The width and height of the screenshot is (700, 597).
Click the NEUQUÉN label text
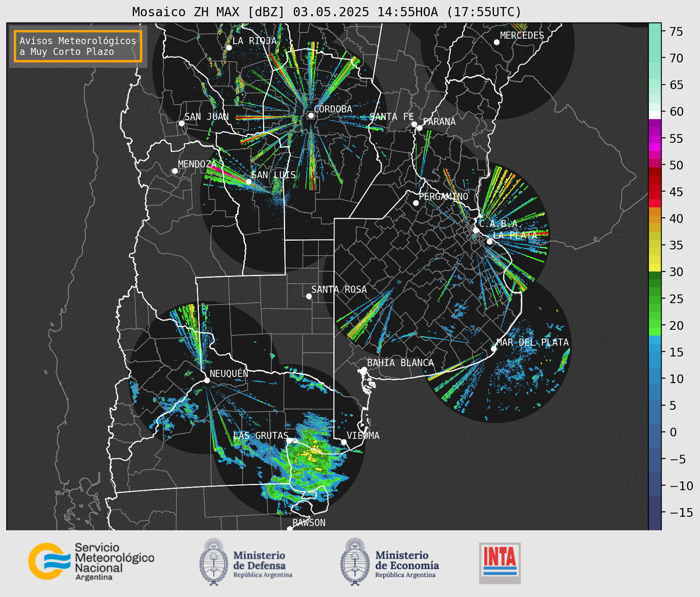pos(229,373)
